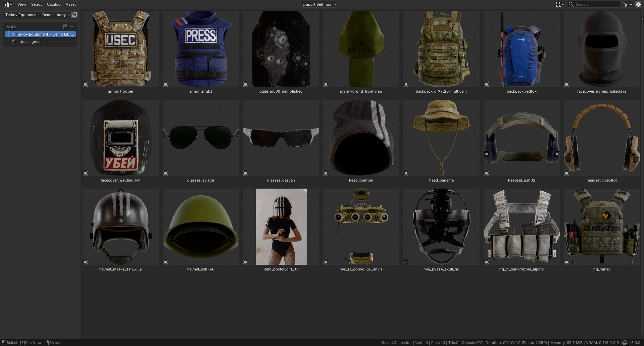Collapse the All catalog tree
Image resolution: width=644 pixels, height=346 pixels.
8,27
